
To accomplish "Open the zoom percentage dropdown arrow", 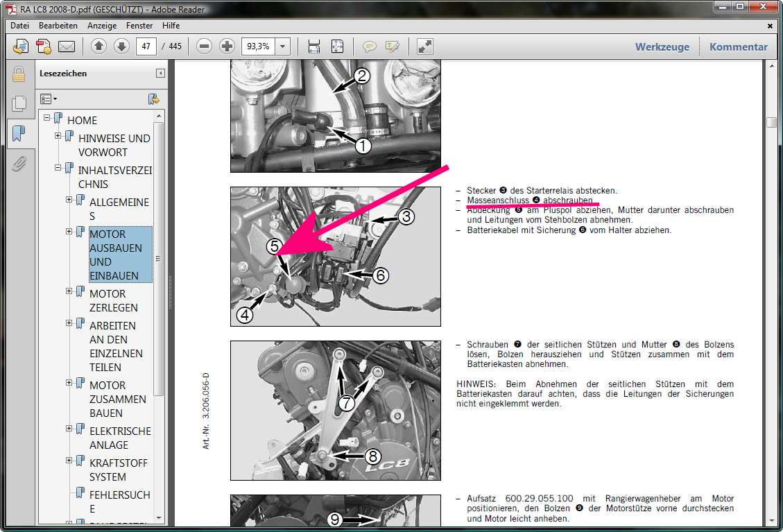I will pos(282,46).
